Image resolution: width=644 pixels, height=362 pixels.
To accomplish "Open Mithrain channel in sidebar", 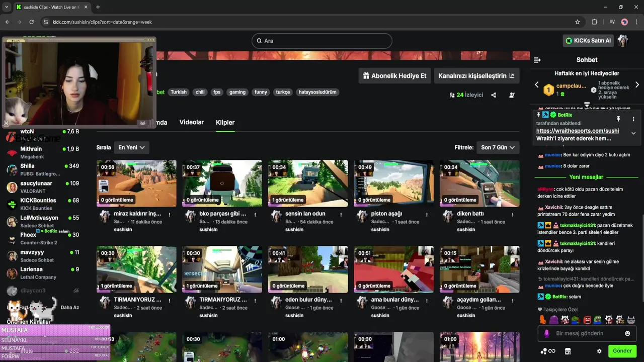I will (x=43, y=152).
